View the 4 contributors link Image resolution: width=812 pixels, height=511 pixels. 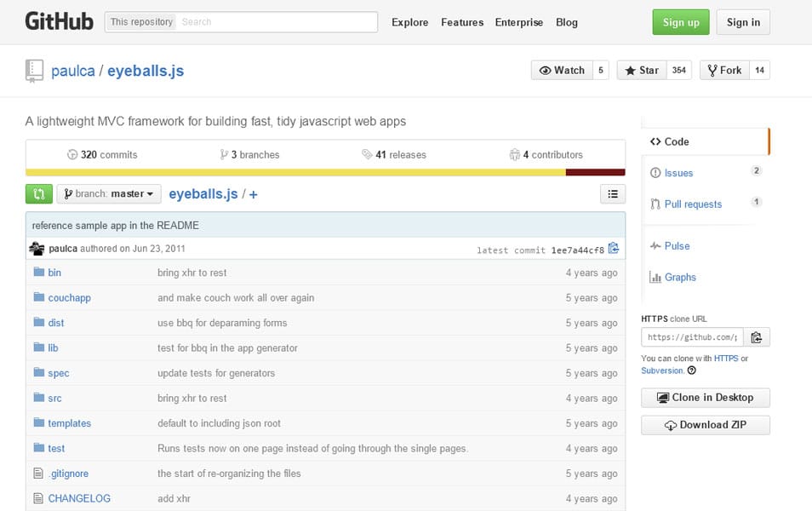coord(546,154)
